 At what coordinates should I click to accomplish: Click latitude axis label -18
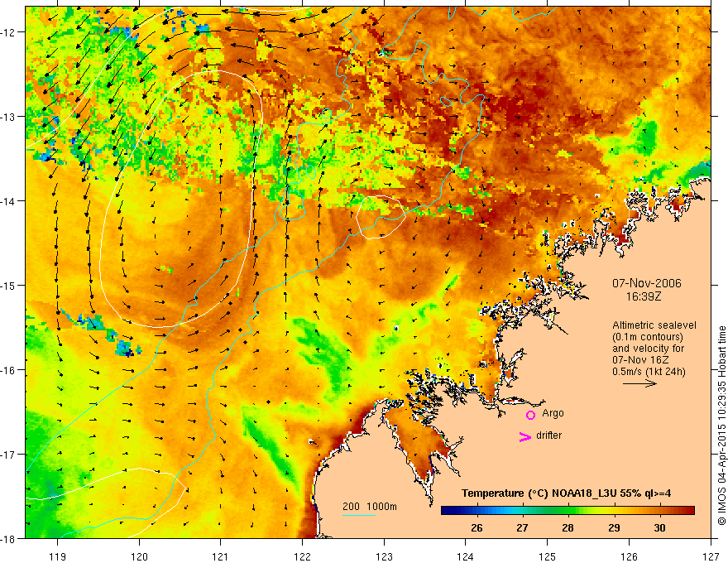click(9, 539)
